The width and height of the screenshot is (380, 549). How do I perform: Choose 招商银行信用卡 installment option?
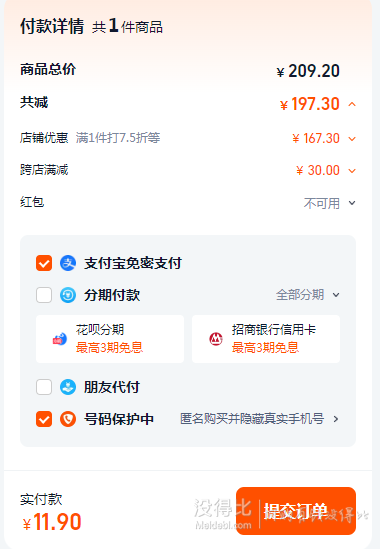click(x=266, y=339)
